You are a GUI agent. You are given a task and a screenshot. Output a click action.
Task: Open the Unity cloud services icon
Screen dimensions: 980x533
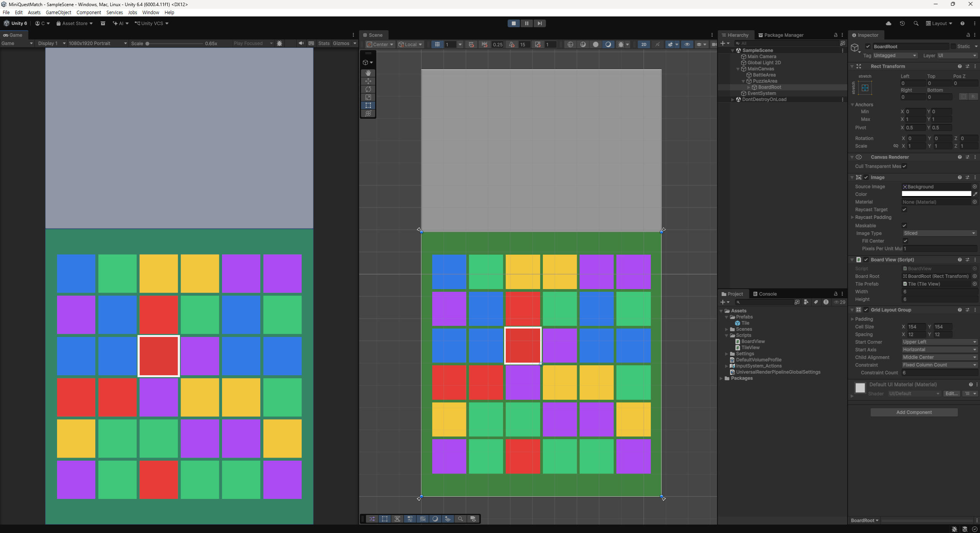(x=889, y=23)
